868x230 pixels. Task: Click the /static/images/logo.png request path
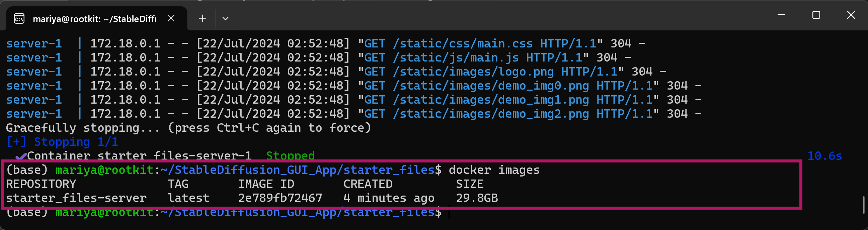(x=473, y=72)
